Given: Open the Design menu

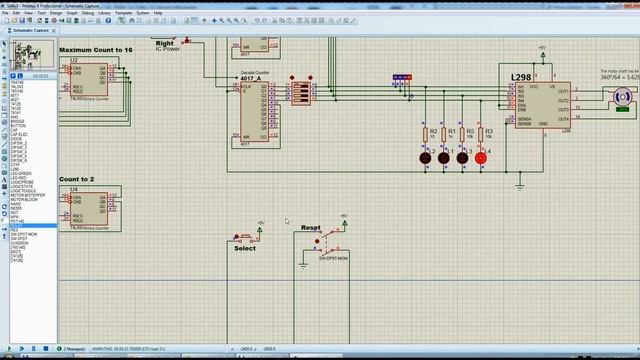Looking at the screenshot, I should pyautogui.click(x=56, y=13).
